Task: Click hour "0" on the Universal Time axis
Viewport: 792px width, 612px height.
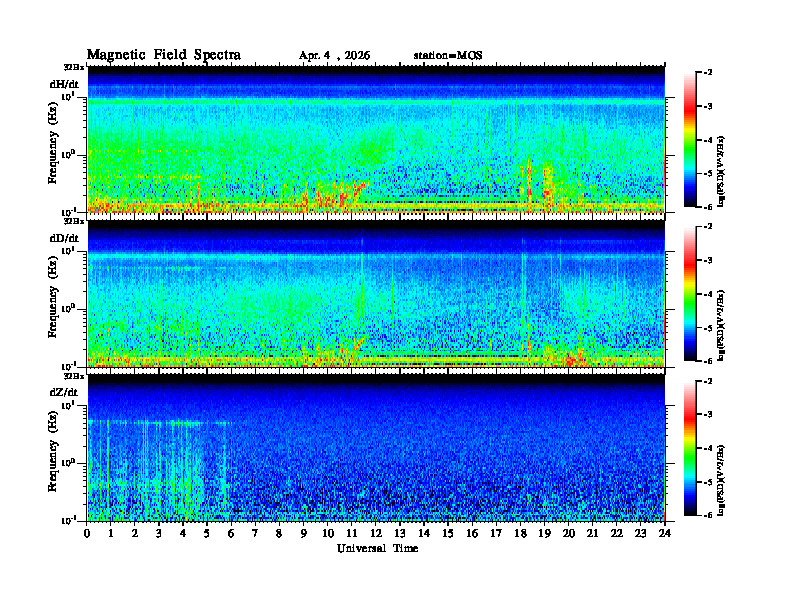Action: pyautogui.click(x=87, y=533)
